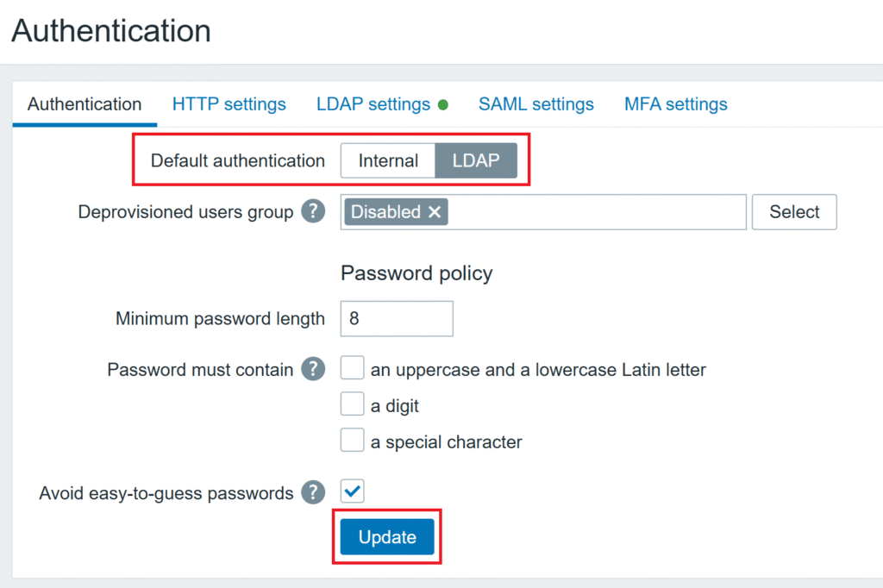
Task: Open the SAML settings tab
Action: (x=535, y=103)
